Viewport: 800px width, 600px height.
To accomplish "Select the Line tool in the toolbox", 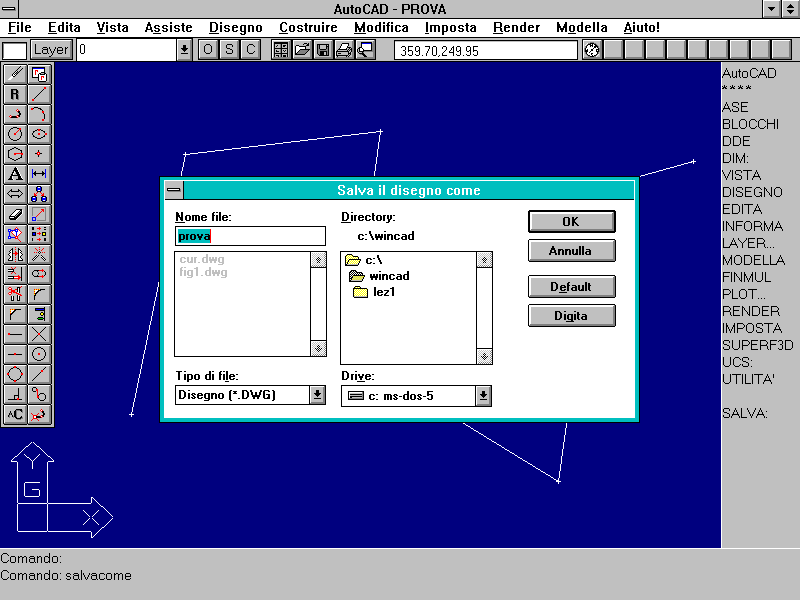I will click(x=39, y=94).
